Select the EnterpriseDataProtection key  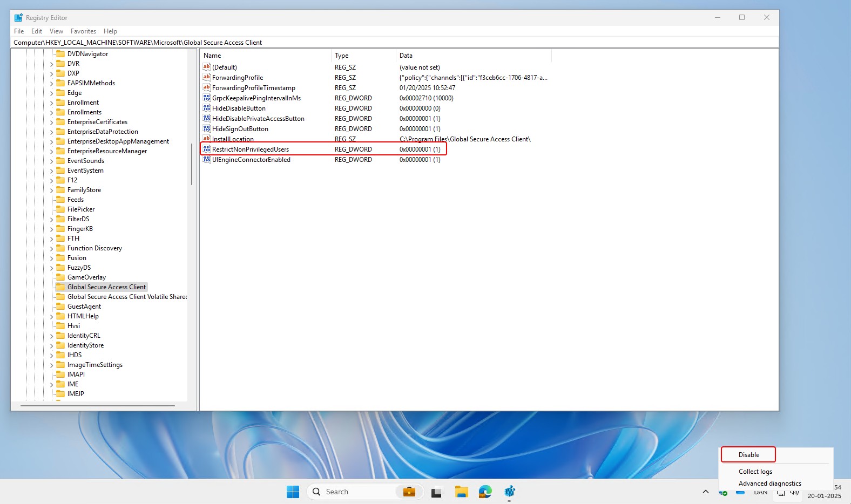pos(103,132)
